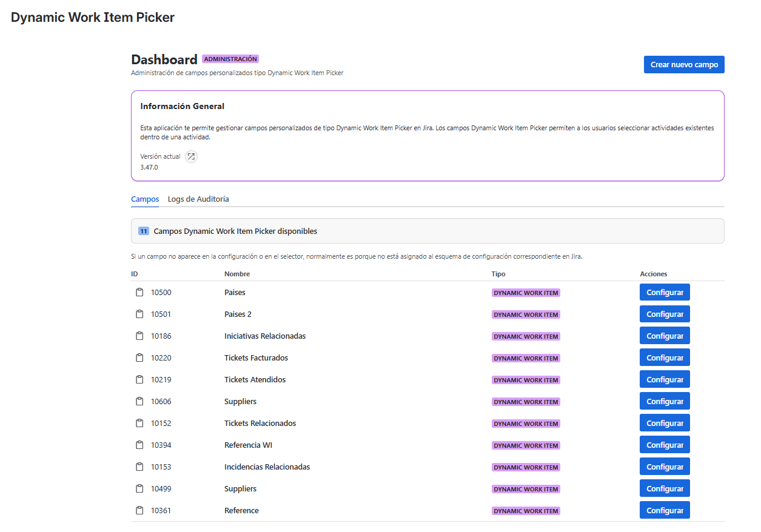The image size is (761, 532).
Task: Copy ID icon for field 10394
Action: click(140, 445)
